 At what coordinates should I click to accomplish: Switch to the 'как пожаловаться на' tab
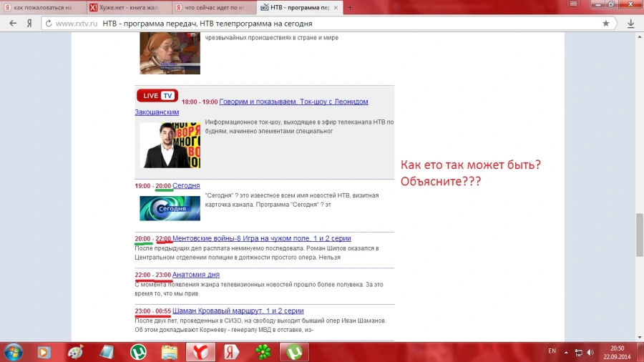(43, 7)
